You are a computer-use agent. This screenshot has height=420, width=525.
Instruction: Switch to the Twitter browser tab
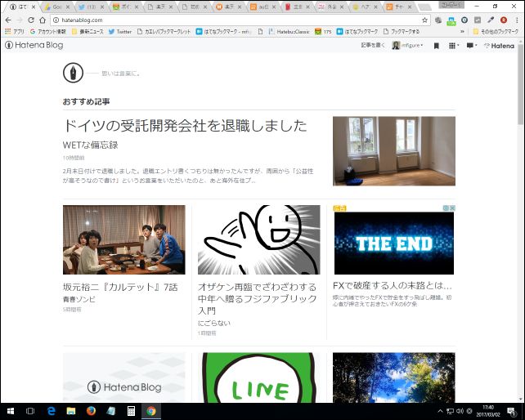[91, 7]
